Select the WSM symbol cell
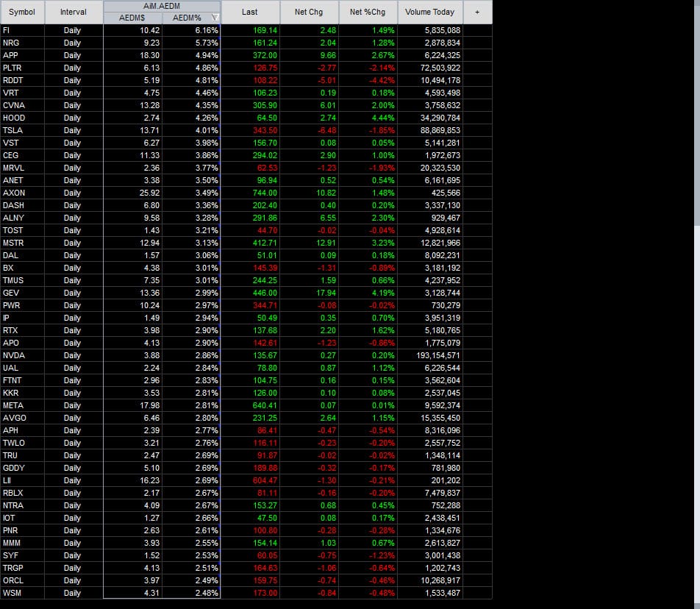This screenshot has width=700, height=609. pos(22,593)
